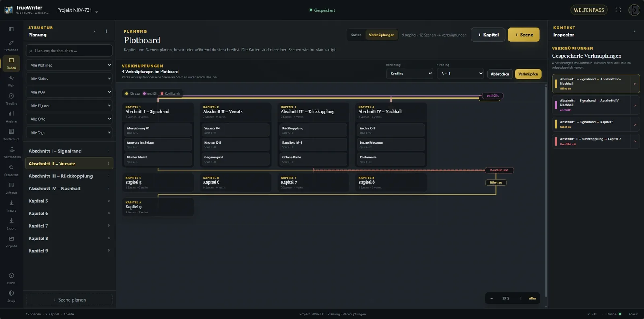Open the Schreiben view in sidebar
Screen dimensions: 644x319
[x=11, y=45]
